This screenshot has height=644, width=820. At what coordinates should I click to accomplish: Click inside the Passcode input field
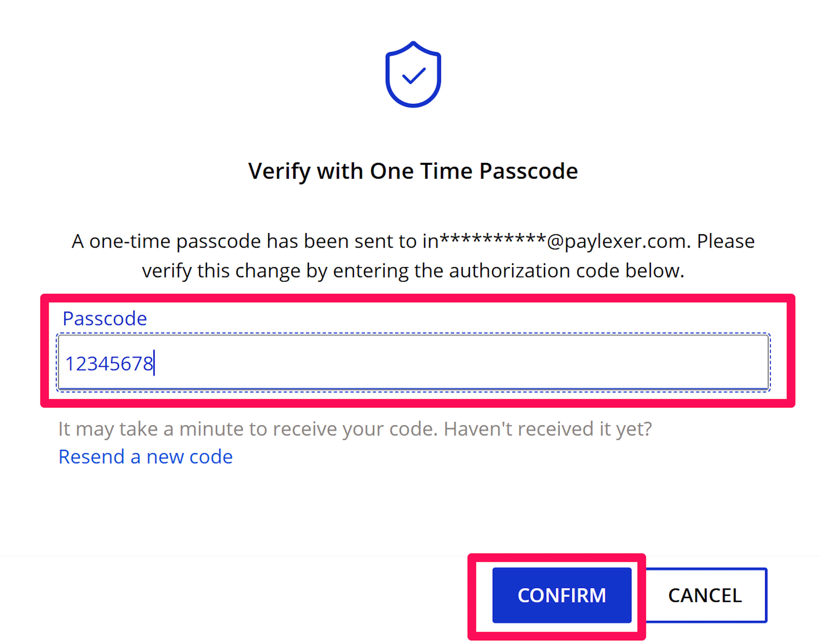413,363
